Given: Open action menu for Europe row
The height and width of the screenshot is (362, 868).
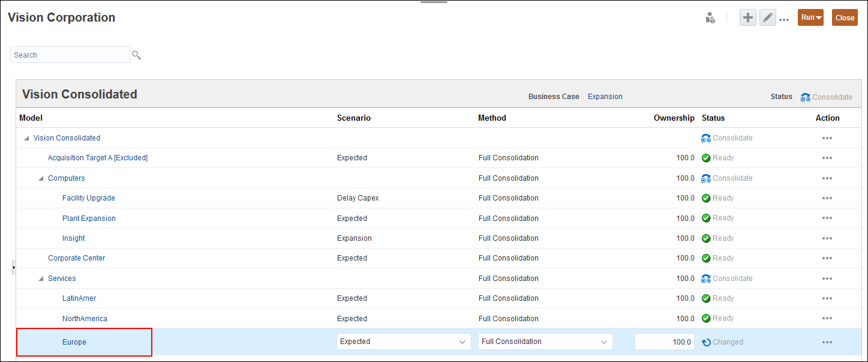Looking at the screenshot, I should point(827,342).
